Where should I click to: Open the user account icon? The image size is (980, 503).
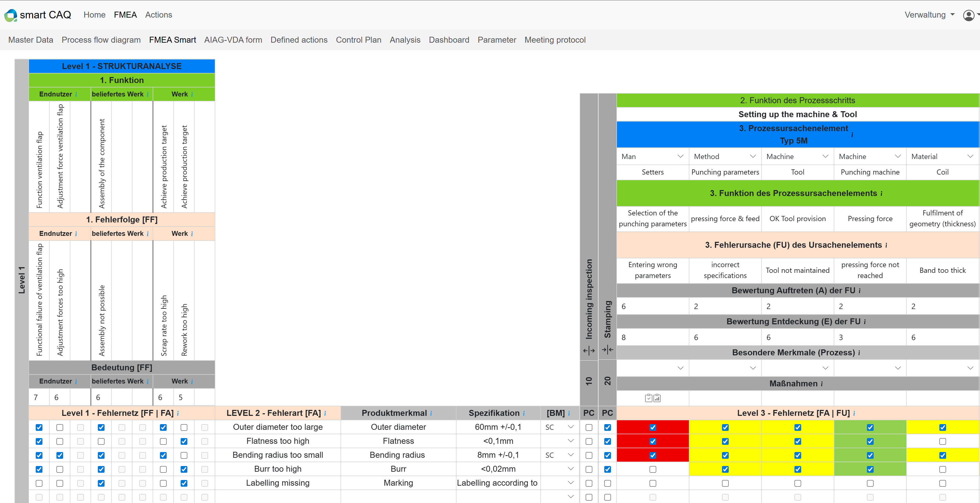968,15
